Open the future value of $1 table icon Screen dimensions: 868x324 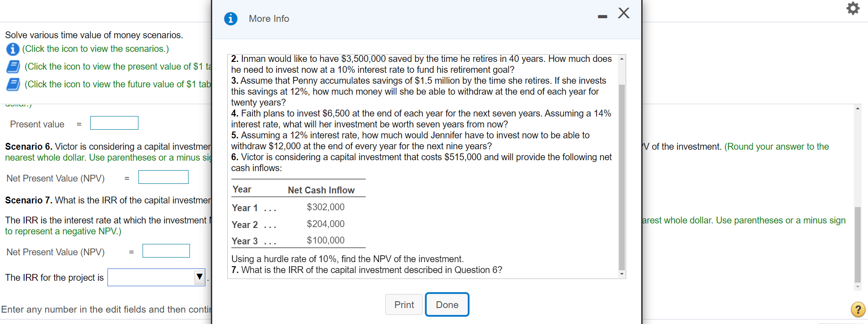[x=13, y=84]
